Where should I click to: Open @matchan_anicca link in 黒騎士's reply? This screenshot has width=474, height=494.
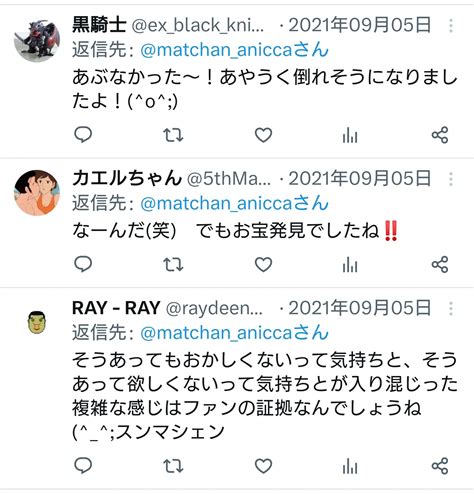[234, 50]
